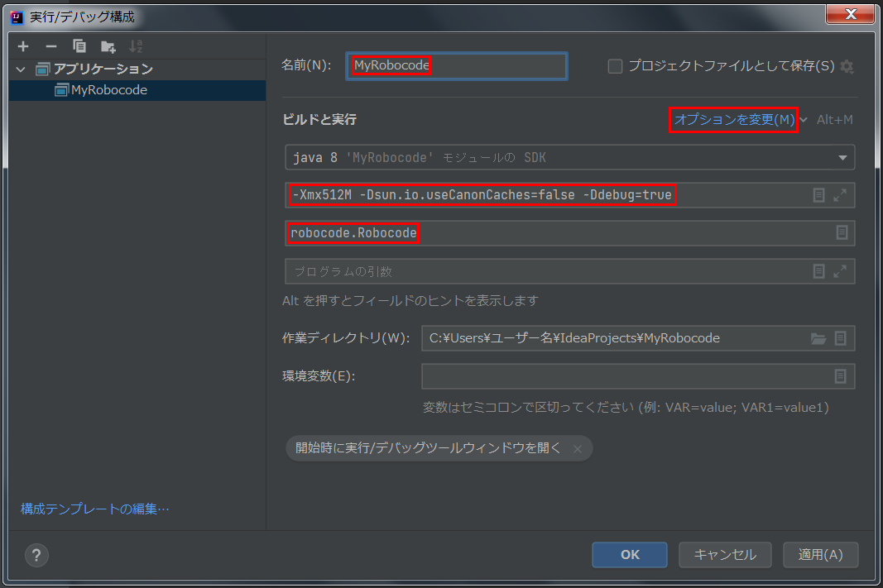Viewport: 883px width, 588px height.
Task: Click キャンセル button
Action: click(725, 555)
